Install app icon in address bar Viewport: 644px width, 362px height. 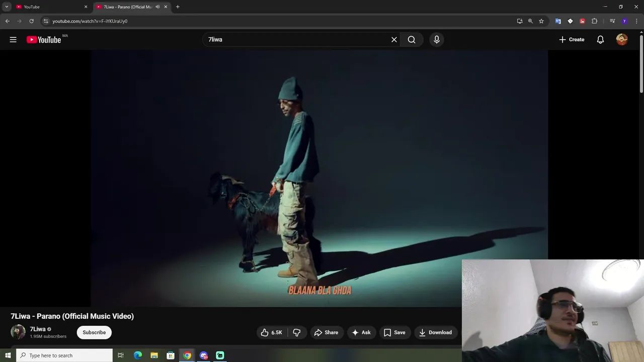[x=520, y=21]
